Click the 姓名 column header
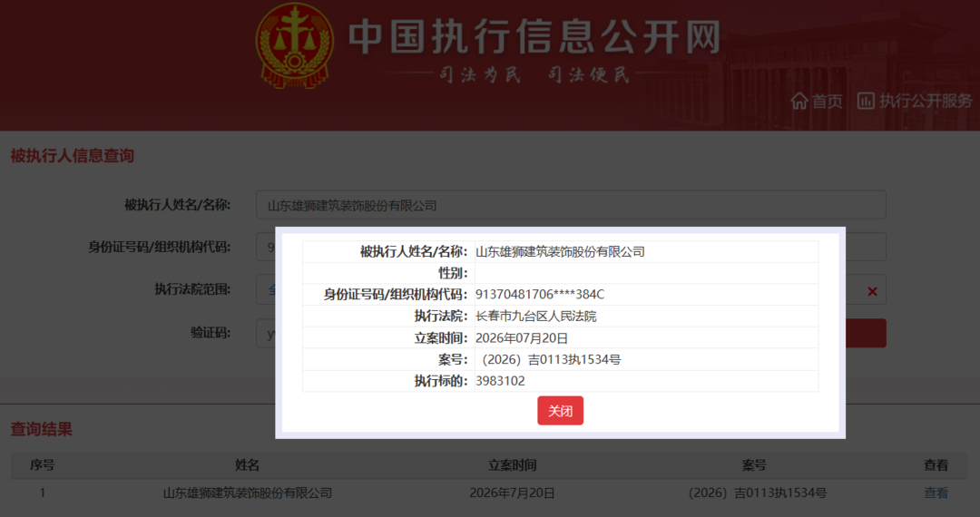Screen dimensions: 980x517 [247, 465]
